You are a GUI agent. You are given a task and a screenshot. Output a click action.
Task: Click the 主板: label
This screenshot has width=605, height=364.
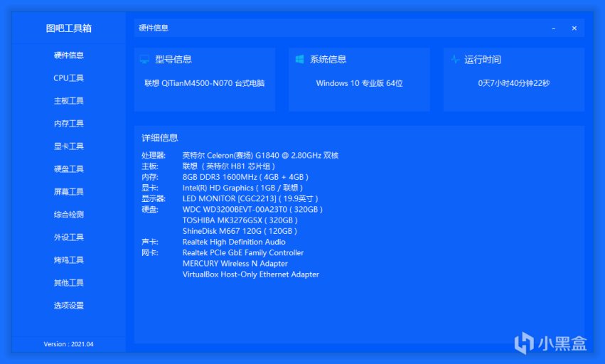tap(150, 166)
